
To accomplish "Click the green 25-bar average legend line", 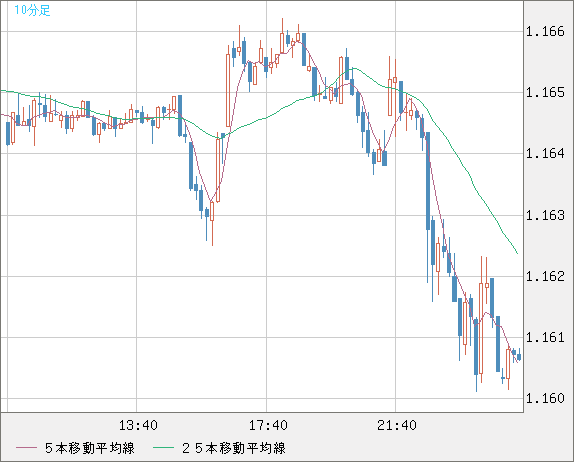I will 163,448.
